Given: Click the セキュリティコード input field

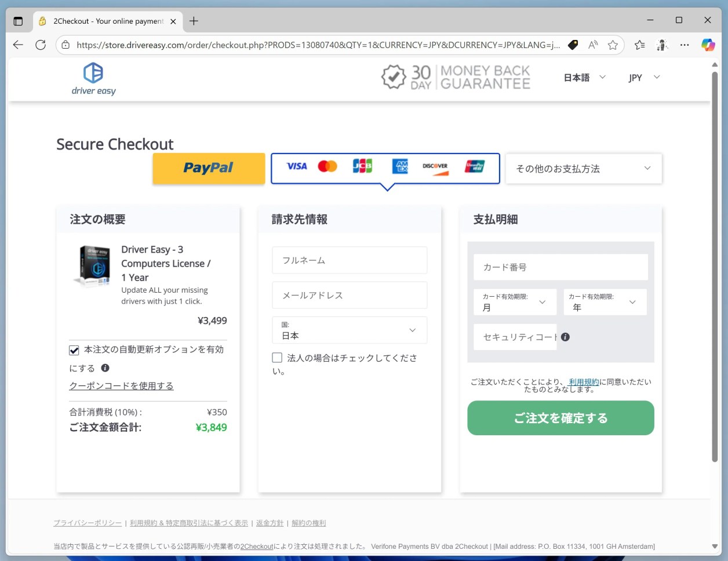Looking at the screenshot, I should (x=515, y=337).
